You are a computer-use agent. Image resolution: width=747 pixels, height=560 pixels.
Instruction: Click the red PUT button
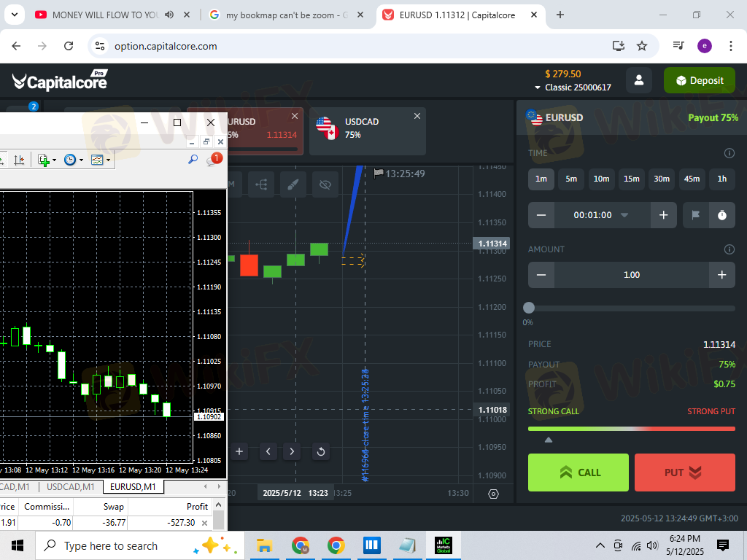click(x=684, y=472)
